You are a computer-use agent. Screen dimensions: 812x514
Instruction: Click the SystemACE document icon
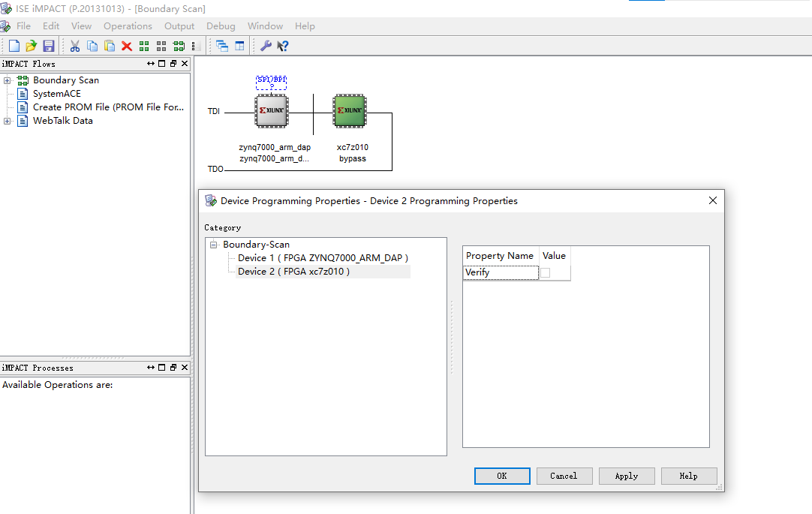pyautogui.click(x=23, y=94)
